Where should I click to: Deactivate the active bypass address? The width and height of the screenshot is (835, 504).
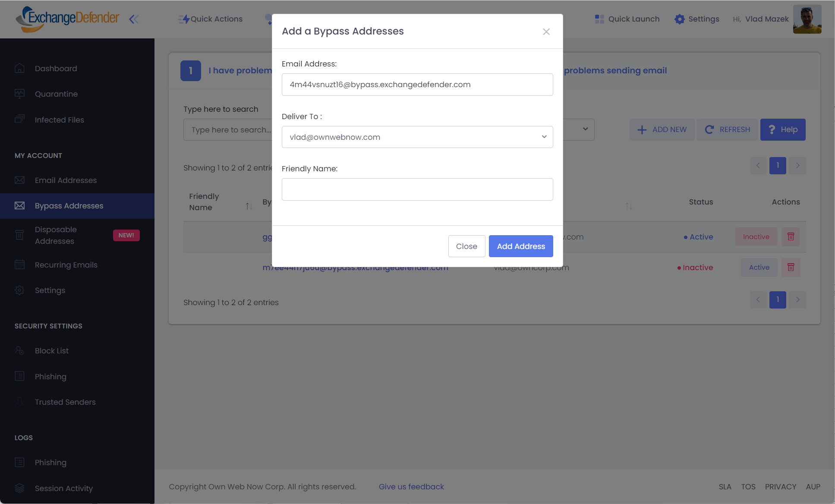(x=756, y=236)
